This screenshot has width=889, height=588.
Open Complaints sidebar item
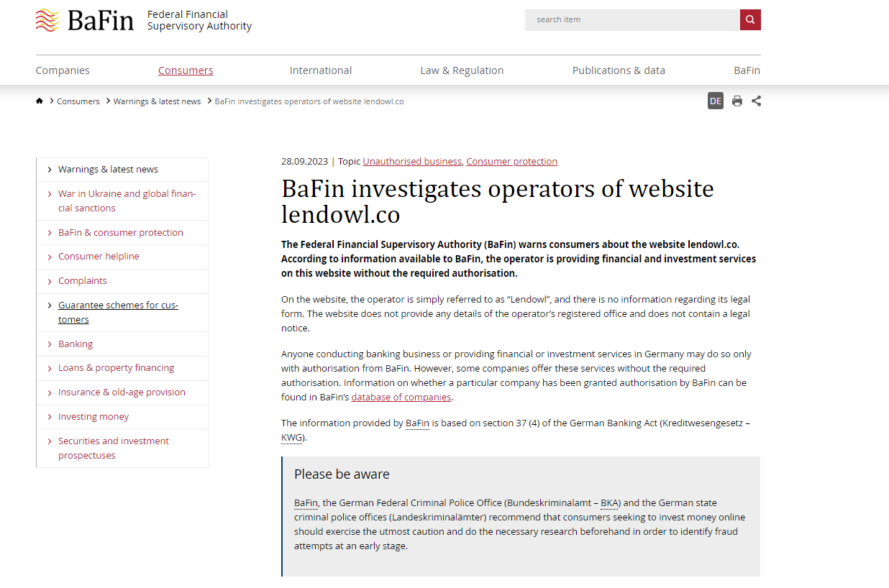tap(83, 281)
